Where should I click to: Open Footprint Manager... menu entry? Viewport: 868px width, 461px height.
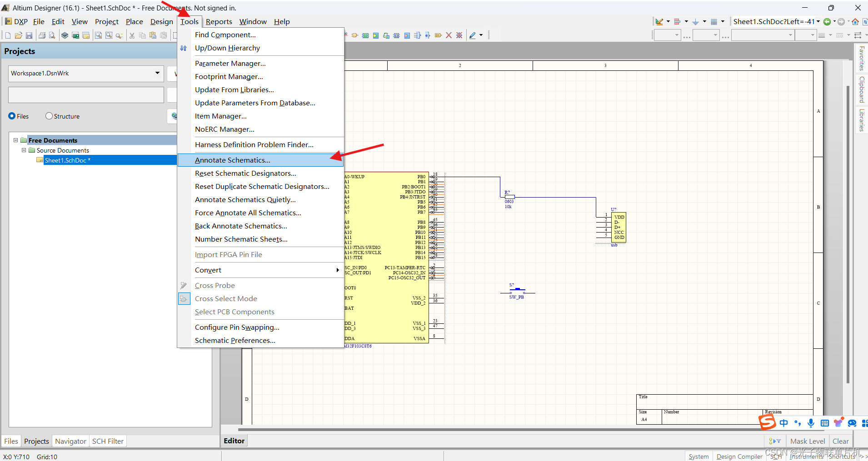pos(260,76)
